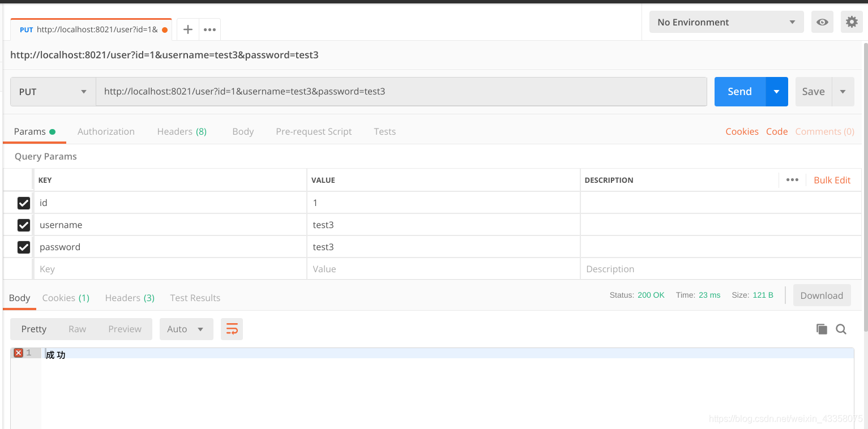The image size is (868, 429).
Task: Click the password key cell
Action: pos(170,247)
